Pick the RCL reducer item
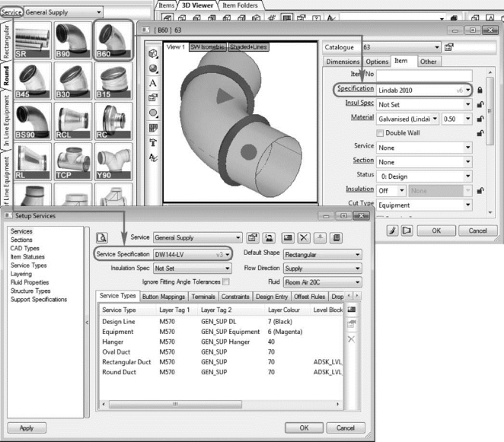This screenshot has width=504, height=442. tap(73, 121)
